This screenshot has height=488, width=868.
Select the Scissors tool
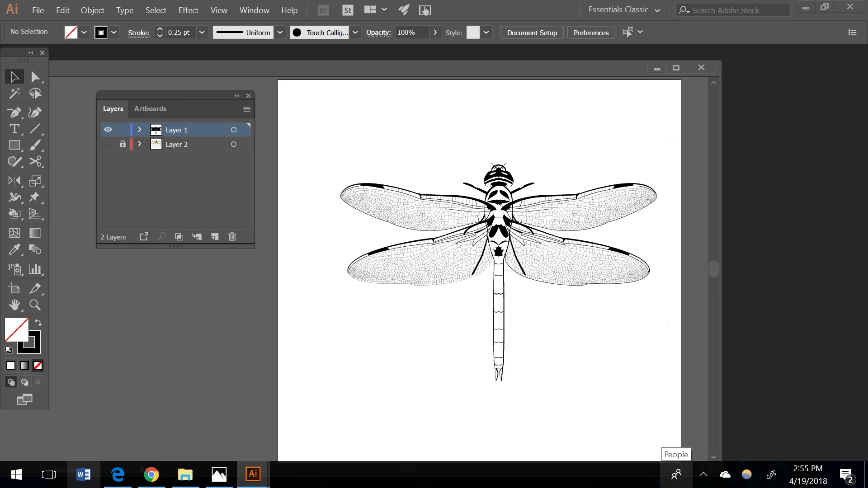point(35,162)
